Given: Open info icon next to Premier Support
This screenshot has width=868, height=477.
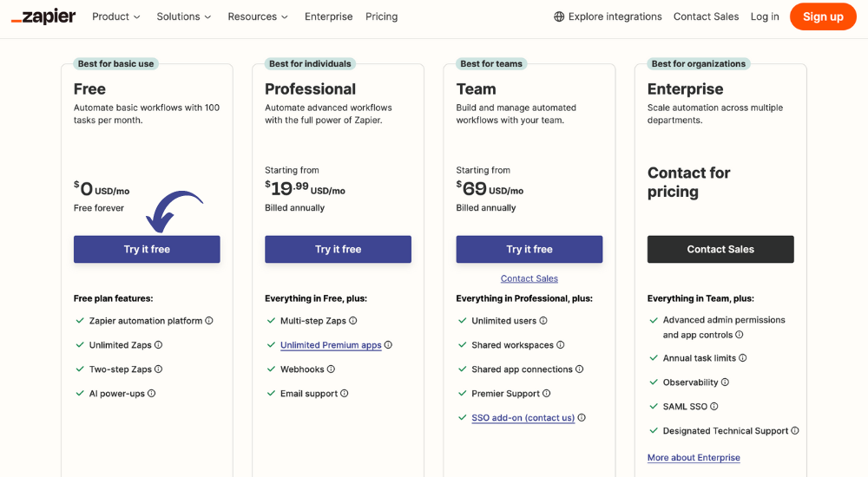Looking at the screenshot, I should pos(547,394).
